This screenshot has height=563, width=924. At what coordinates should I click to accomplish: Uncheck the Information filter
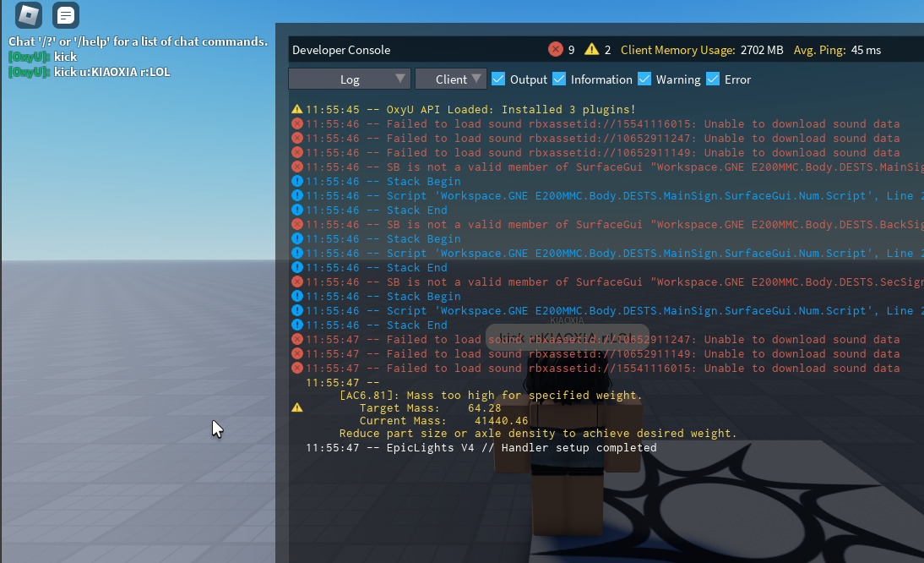[x=560, y=79]
